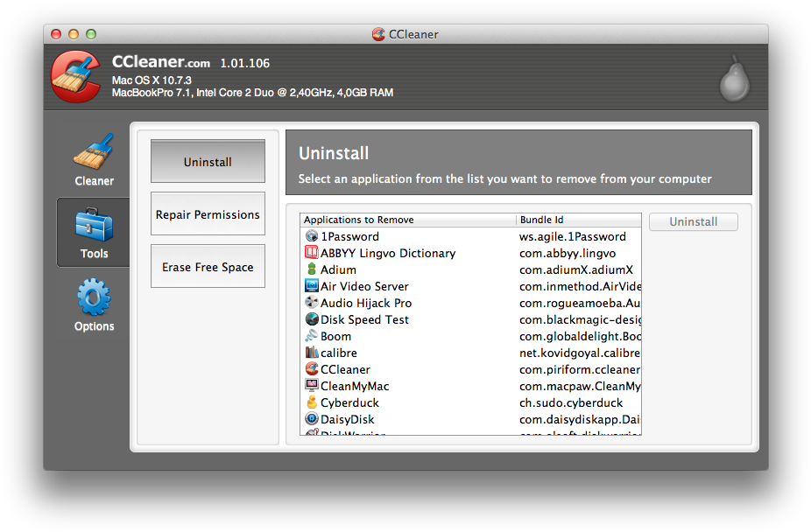This screenshot has height=532, width=811.
Task: Sort by Bundle Id column header
Action: click(579, 220)
